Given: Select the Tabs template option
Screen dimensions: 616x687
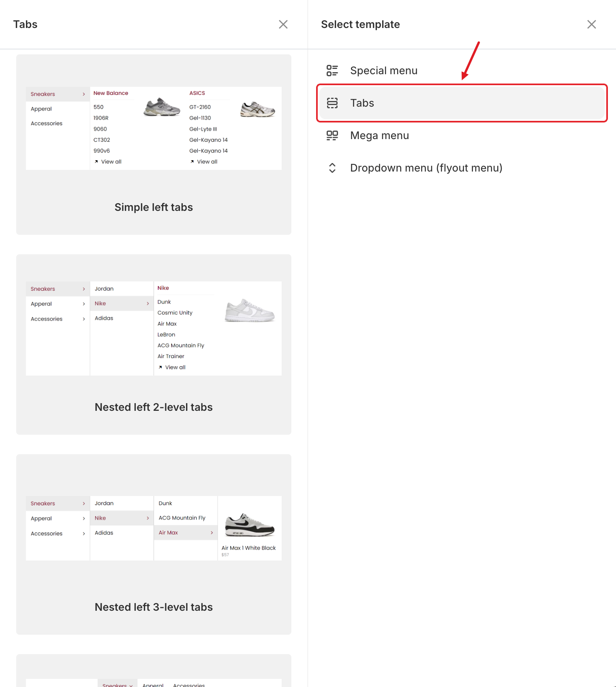Looking at the screenshot, I should coord(462,103).
